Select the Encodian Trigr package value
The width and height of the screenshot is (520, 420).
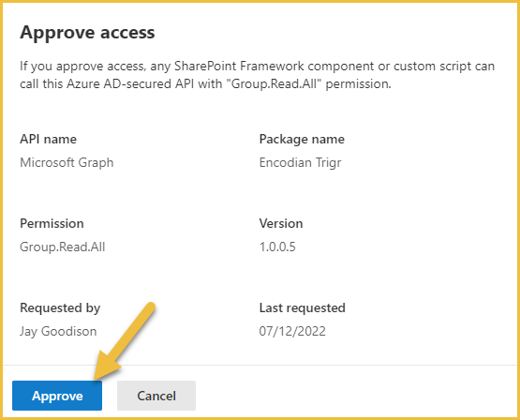[300, 162]
